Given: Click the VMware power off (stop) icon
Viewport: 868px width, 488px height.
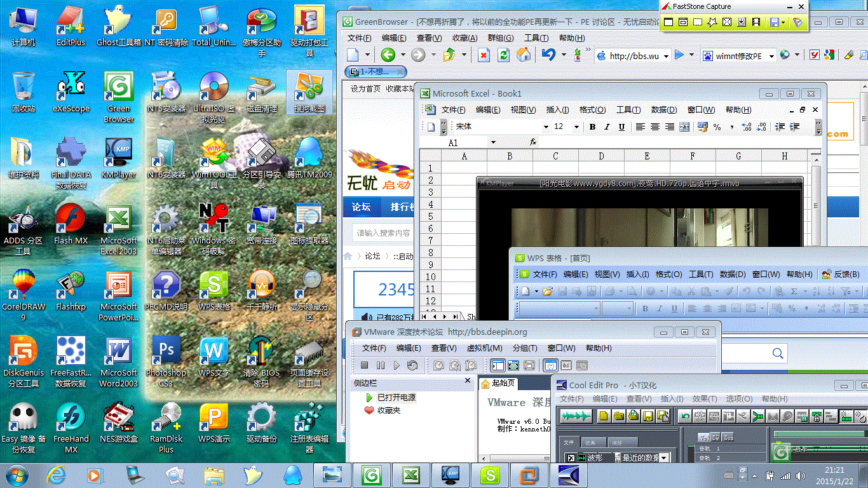Looking at the screenshot, I should pos(365,365).
